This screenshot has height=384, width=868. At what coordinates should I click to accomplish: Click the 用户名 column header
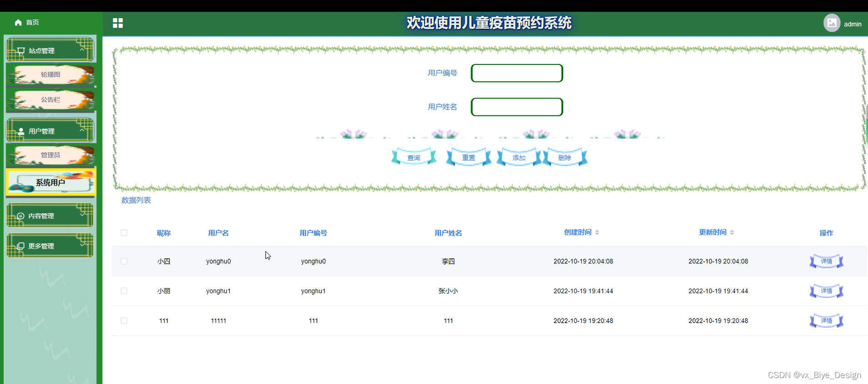(x=218, y=233)
